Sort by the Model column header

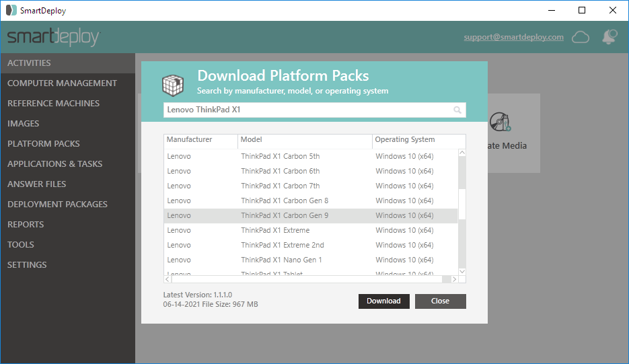[x=305, y=140]
